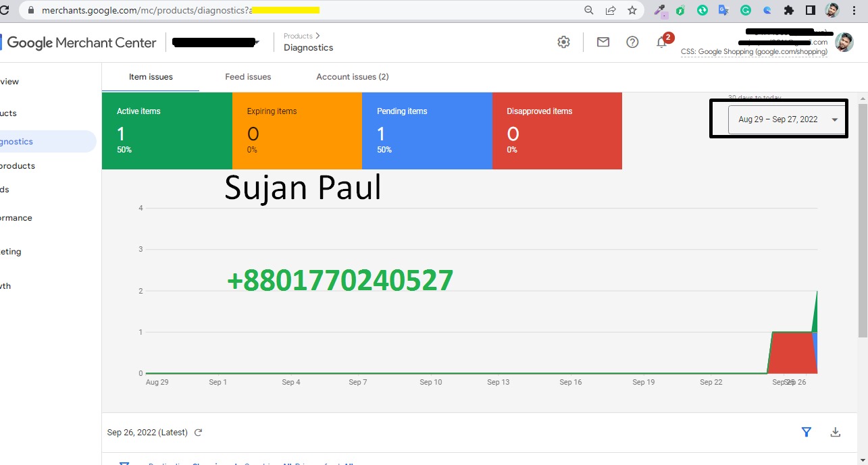Click the filter funnel icon
This screenshot has width=868, height=465.
pyautogui.click(x=806, y=432)
